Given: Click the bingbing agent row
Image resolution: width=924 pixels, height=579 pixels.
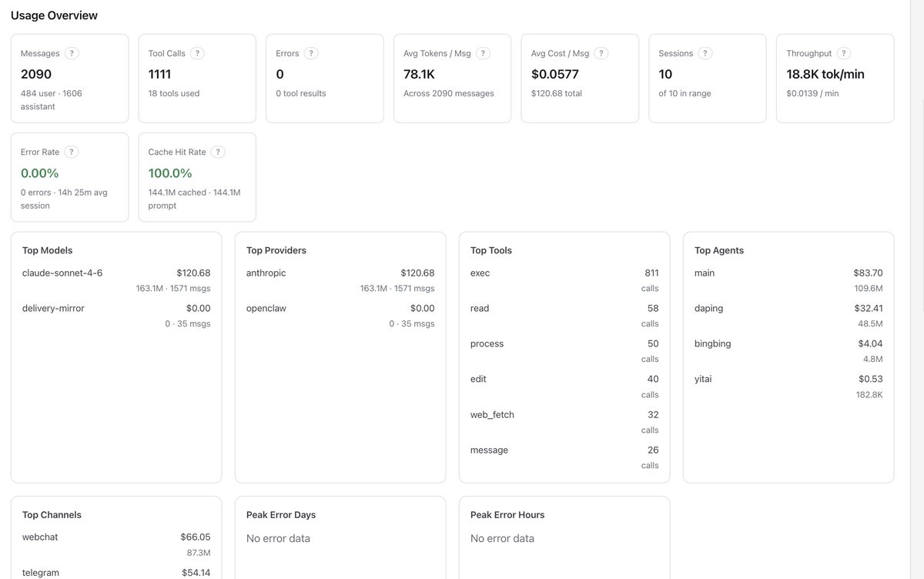Looking at the screenshot, I should point(712,344).
